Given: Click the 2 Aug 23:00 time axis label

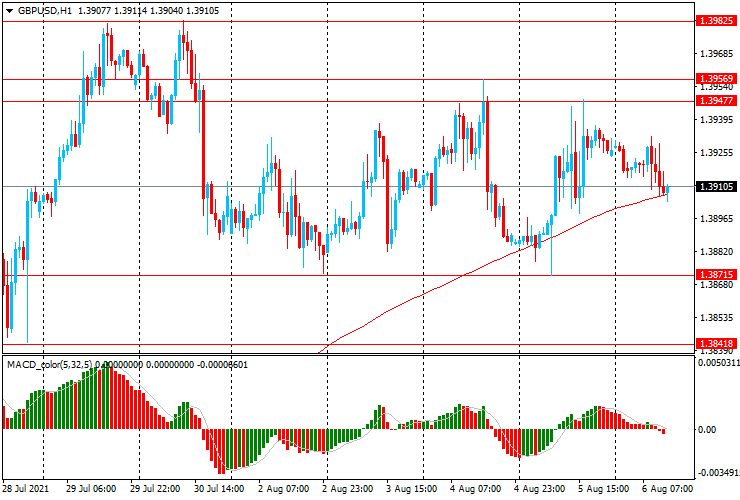Looking at the screenshot, I should [348, 489].
